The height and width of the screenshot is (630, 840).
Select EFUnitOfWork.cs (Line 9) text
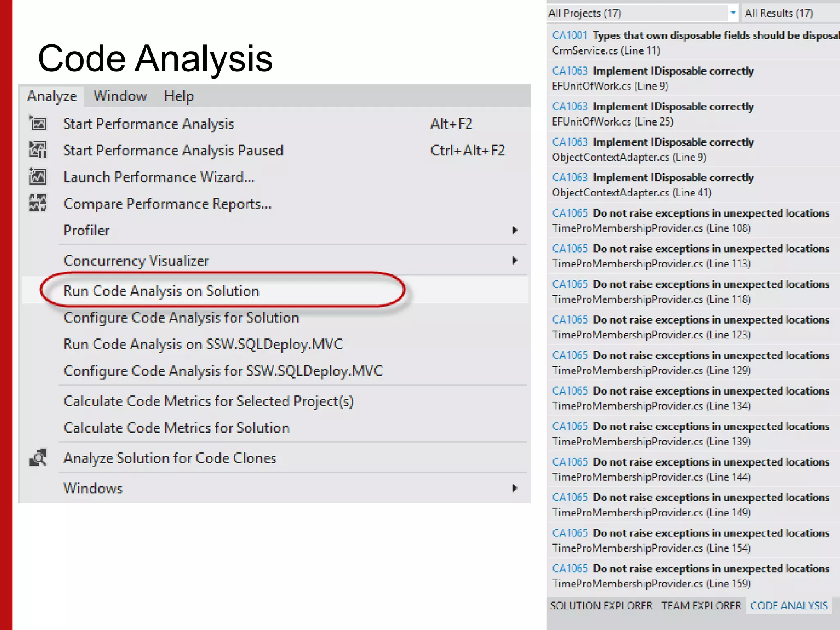[x=610, y=86]
